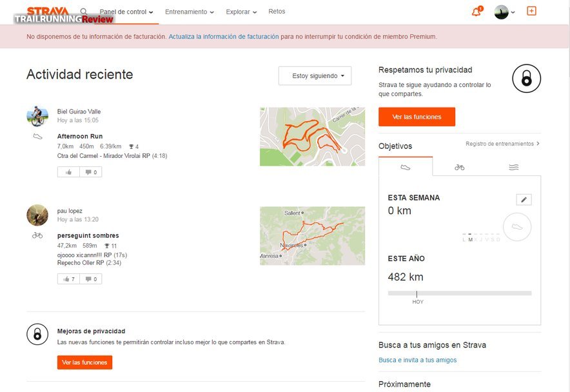Expand the Panel de control menu
Image resolution: width=570 pixels, height=392 pixels.
click(126, 12)
